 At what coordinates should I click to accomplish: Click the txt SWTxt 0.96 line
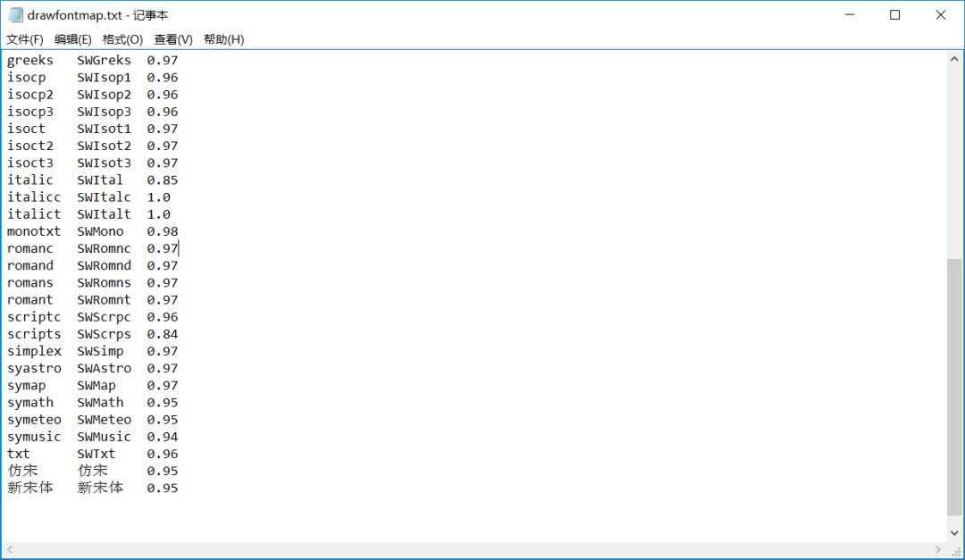(89, 454)
